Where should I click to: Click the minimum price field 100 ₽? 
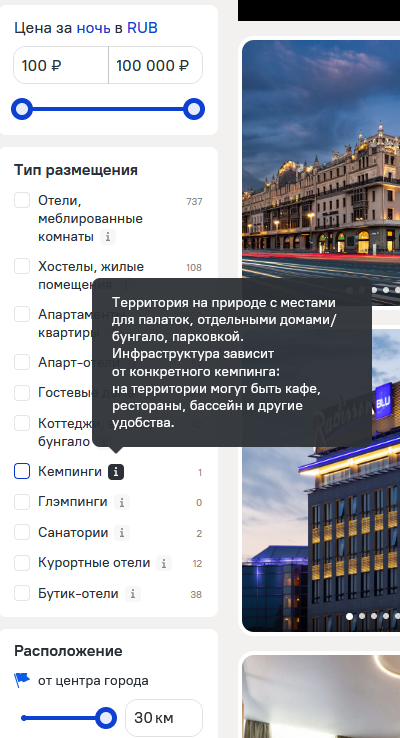point(61,65)
